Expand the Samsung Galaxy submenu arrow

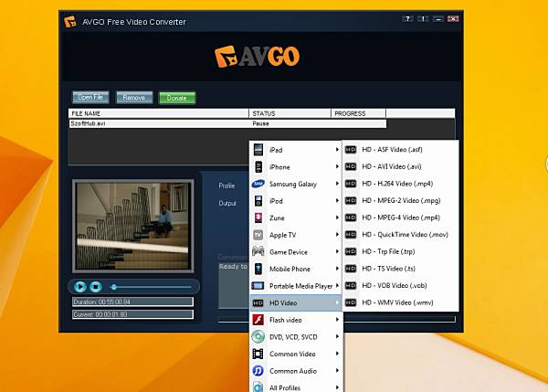pyautogui.click(x=337, y=184)
